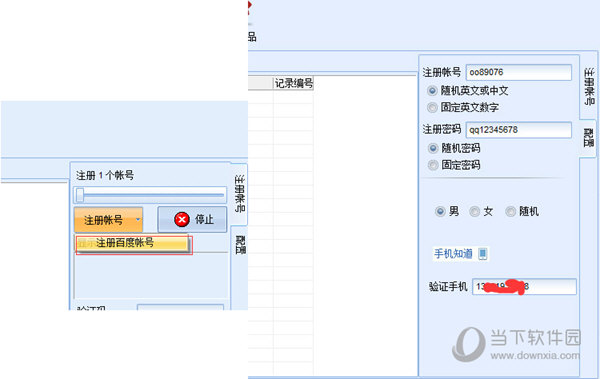Choose 男 gender radio button
Image resolution: width=600 pixels, height=379 pixels.
click(x=440, y=211)
